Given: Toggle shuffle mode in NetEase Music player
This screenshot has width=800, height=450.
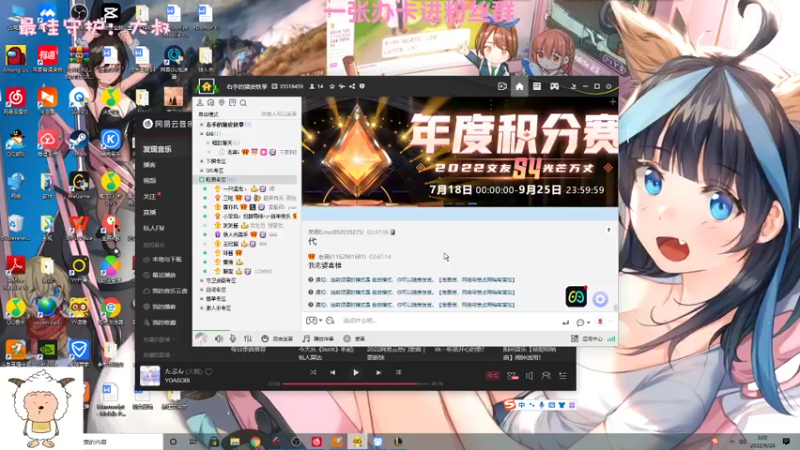Looking at the screenshot, I should point(313,373).
